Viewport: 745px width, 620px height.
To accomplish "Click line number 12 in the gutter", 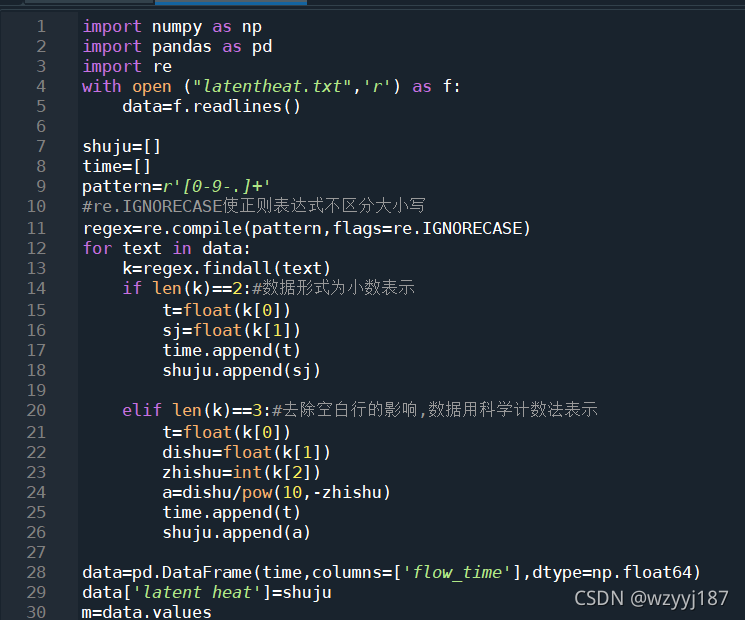I will (x=37, y=248).
